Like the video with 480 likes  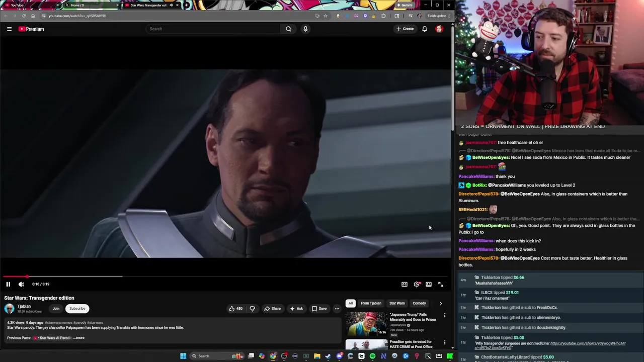[235, 309]
